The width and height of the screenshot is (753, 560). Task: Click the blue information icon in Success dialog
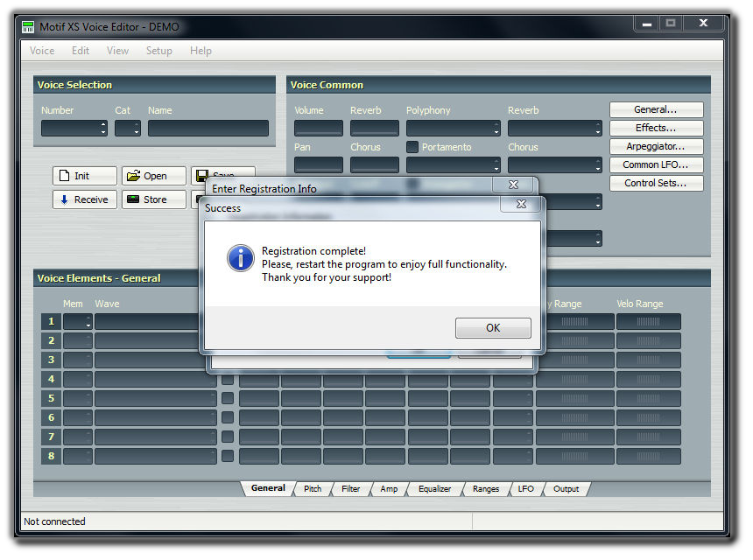(241, 258)
